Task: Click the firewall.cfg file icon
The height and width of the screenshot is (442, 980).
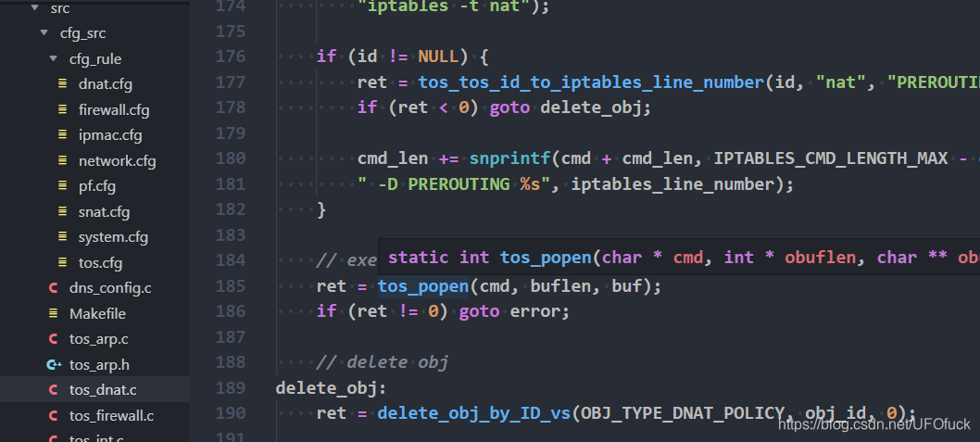Action: (62, 109)
